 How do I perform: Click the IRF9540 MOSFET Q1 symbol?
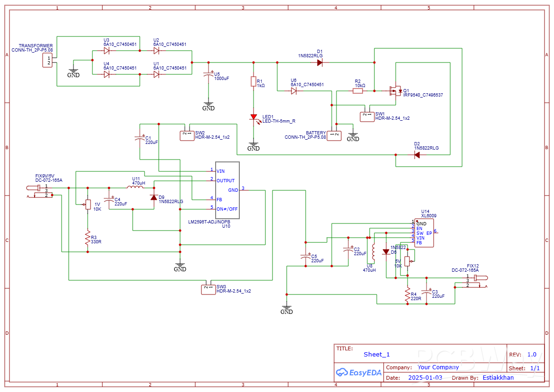pyautogui.click(x=394, y=90)
